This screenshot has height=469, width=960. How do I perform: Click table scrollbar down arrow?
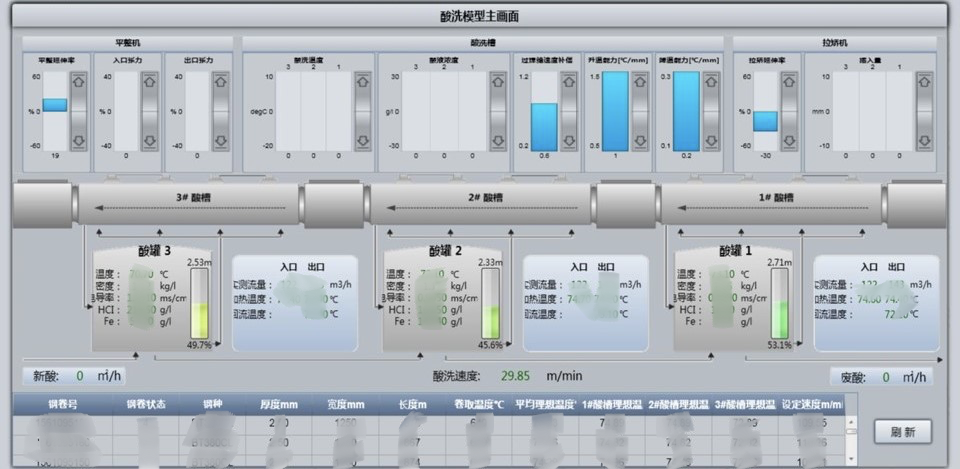tap(851, 458)
